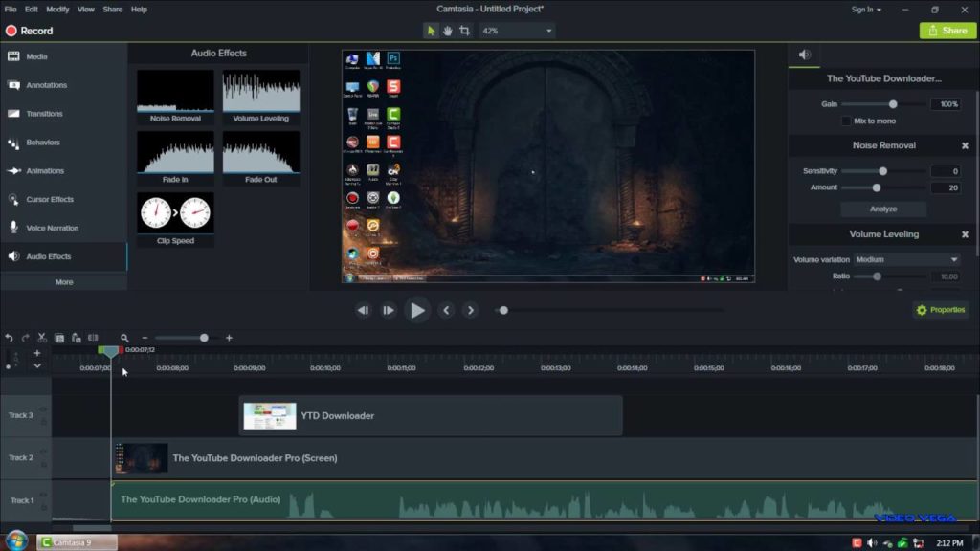This screenshot has width=980, height=551.
Task: Close the Volume Leveling effect panel
Action: pos(965,233)
